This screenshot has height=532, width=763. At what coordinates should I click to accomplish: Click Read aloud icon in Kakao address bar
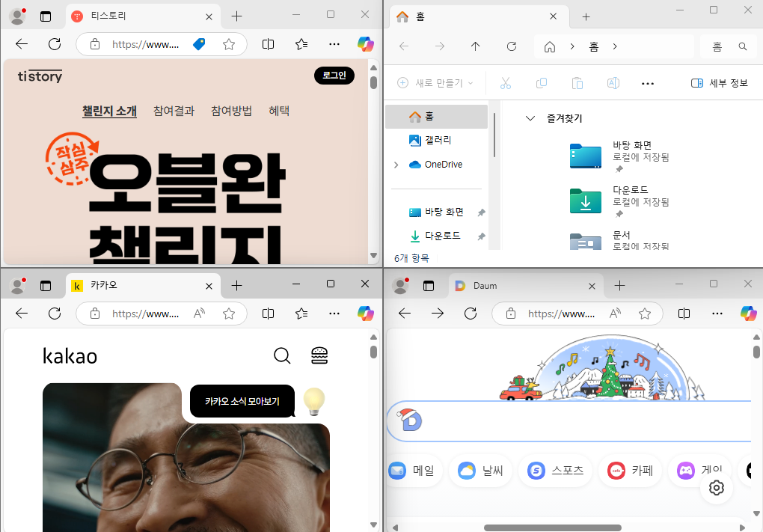point(199,314)
